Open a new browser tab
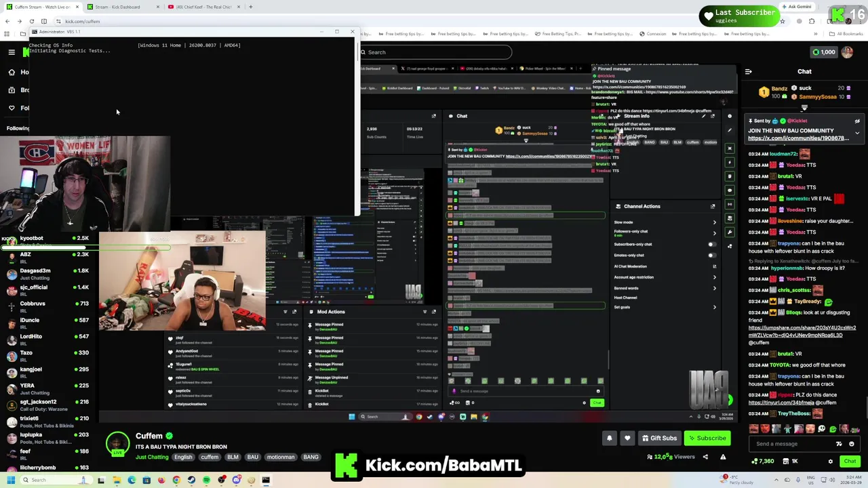The height and width of the screenshot is (488, 868). pos(250,7)
